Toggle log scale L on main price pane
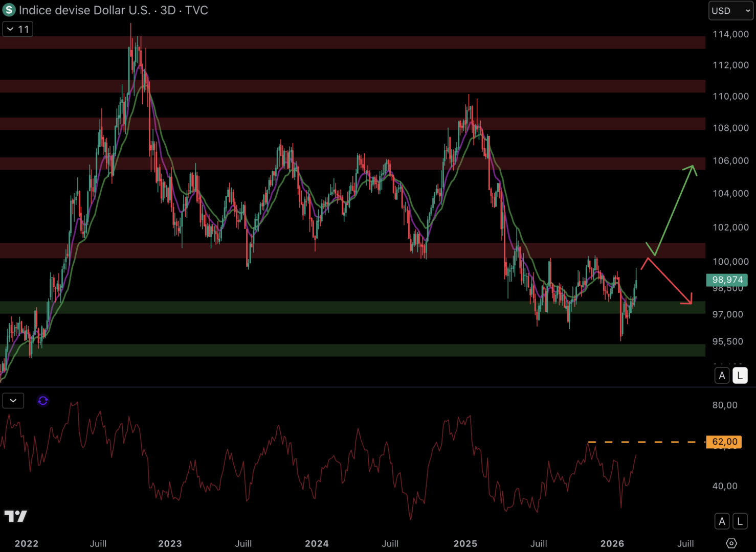Viewport: 756px width, 552px height. pos(740,376)
